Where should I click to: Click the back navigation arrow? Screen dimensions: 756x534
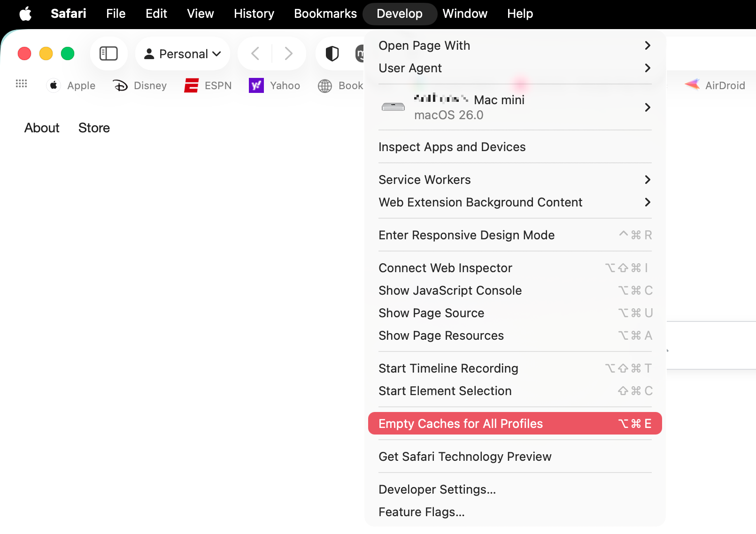point(254,53)
